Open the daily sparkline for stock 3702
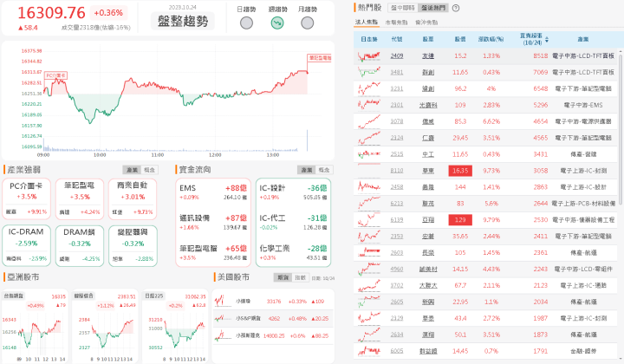Screen dimensions: 624x364 (368, 285)
